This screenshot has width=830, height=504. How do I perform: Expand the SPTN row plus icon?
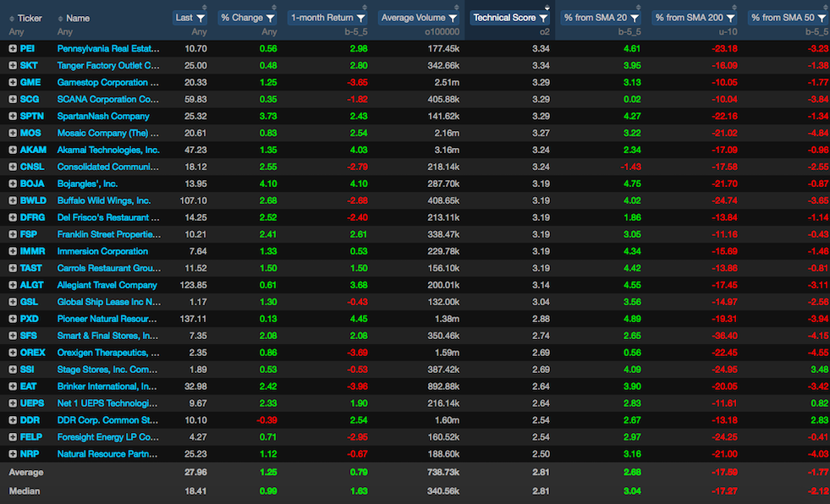[13, 117]
